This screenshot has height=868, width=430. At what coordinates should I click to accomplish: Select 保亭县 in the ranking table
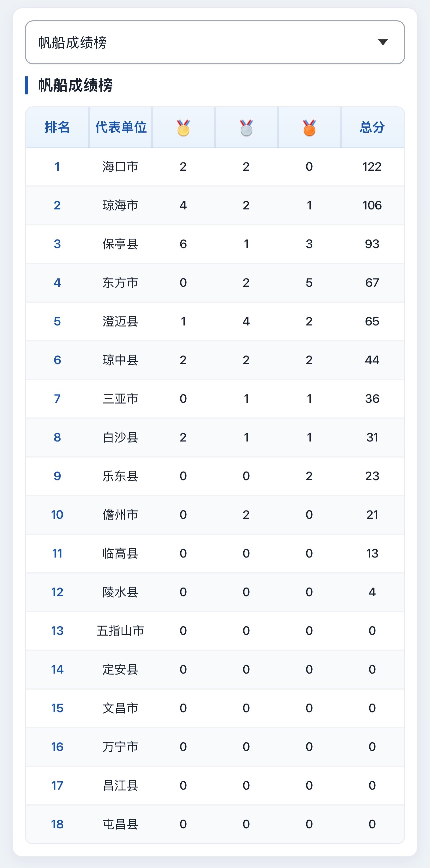(x=120, y=244)
